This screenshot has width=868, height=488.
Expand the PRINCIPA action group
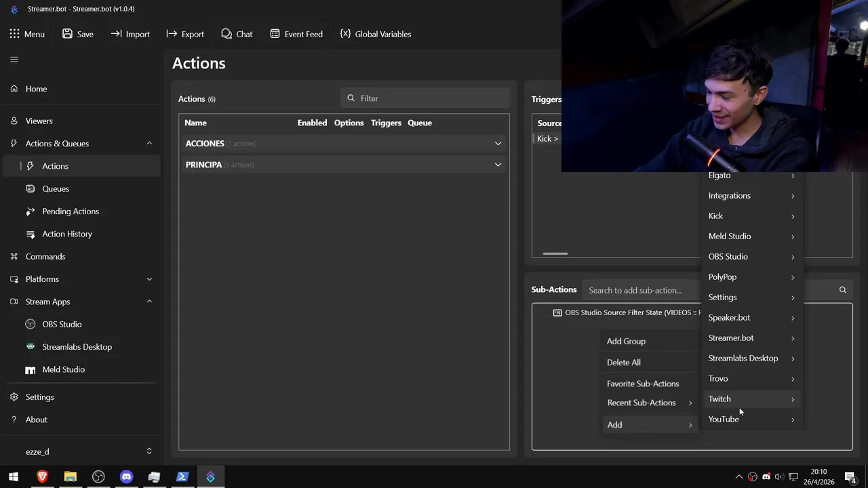[x=498, y=165]
